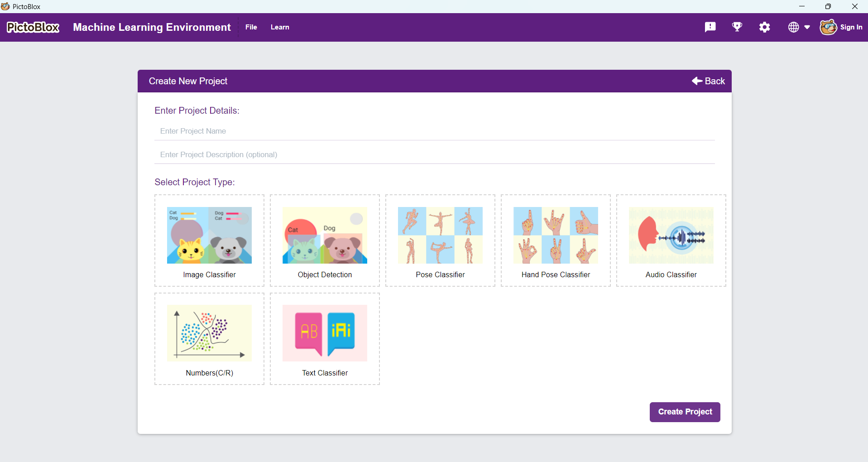
Task: Select the Object Detection thumbnail
Action: pos(325,235)
